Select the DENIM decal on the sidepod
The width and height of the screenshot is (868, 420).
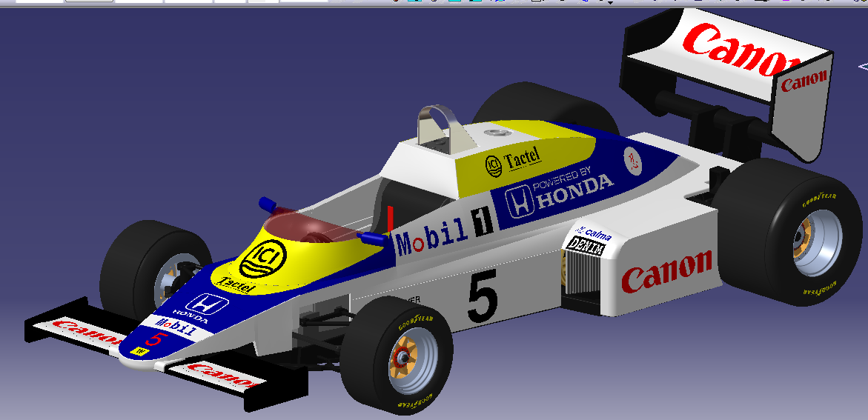click(x=586, y=246)
